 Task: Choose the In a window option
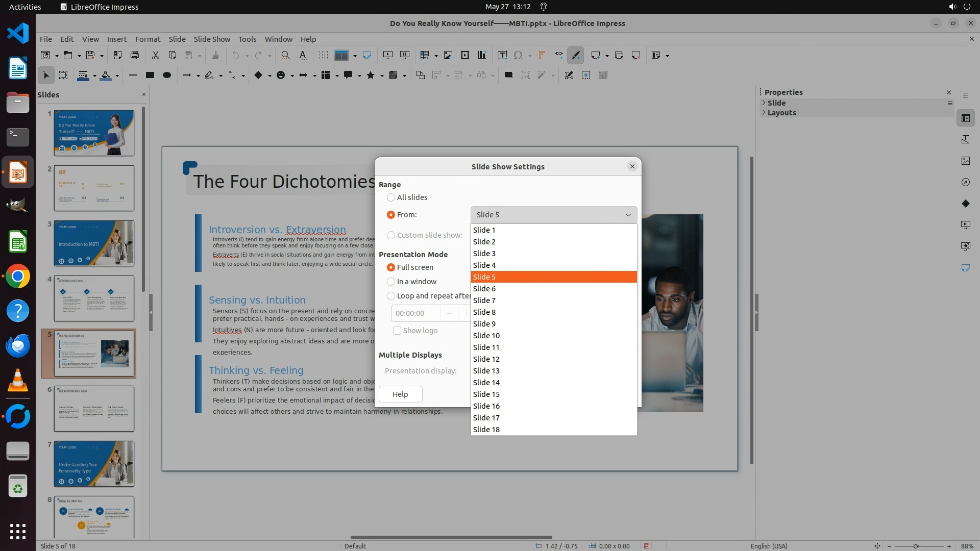point(391,282)
